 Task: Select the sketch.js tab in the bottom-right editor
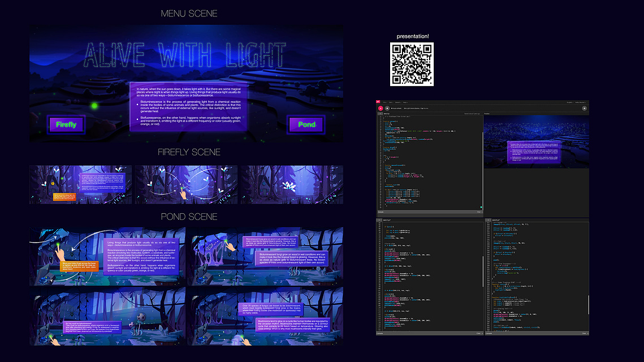[496, 220]
